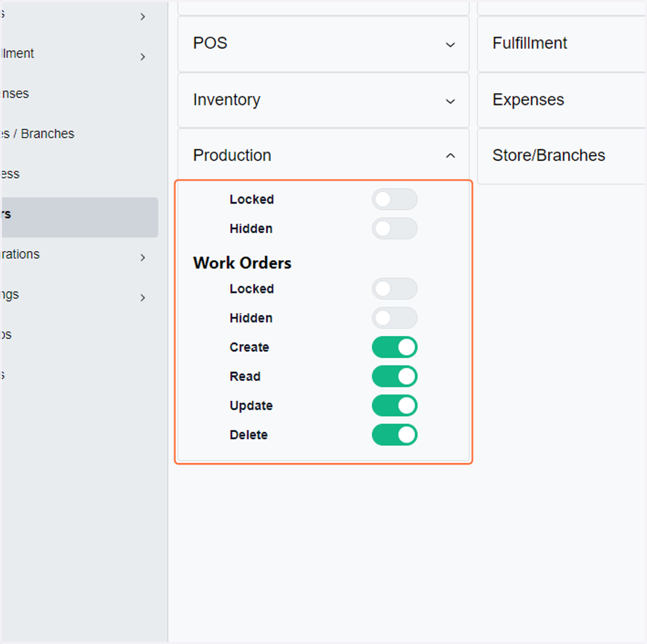Click the Work Orders heading
Screen dimensions: 647x644
(242, 263)
